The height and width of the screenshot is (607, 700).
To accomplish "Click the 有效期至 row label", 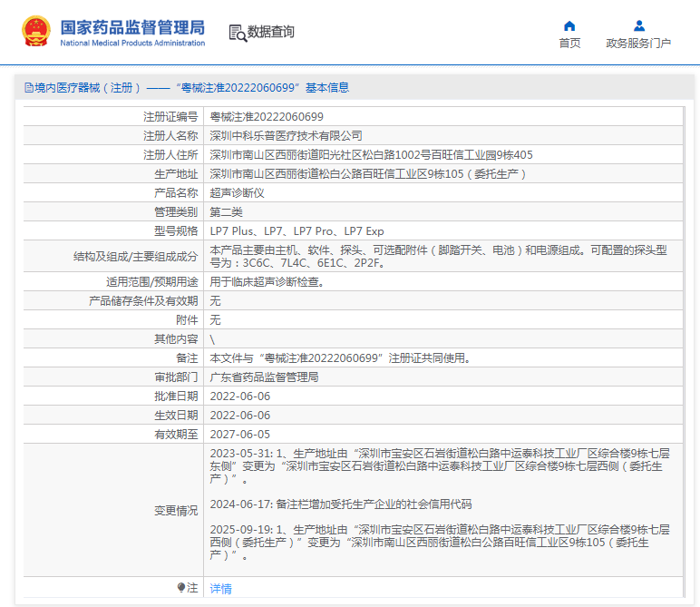I will 176,435.
